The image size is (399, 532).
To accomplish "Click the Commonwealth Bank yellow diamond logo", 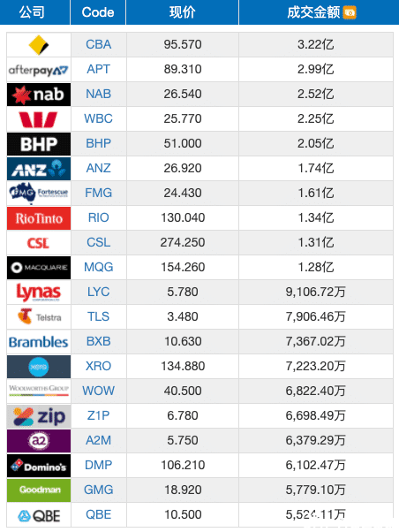I will (39, 45).
